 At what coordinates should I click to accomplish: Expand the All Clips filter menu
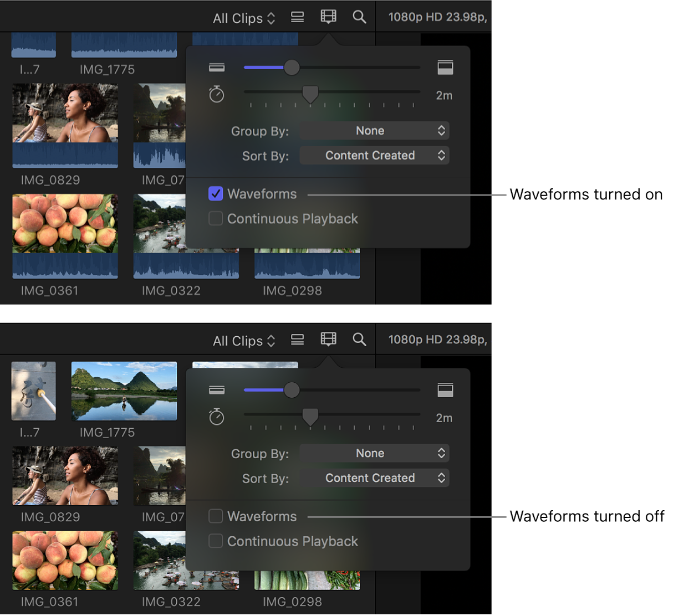click(244, 17)
